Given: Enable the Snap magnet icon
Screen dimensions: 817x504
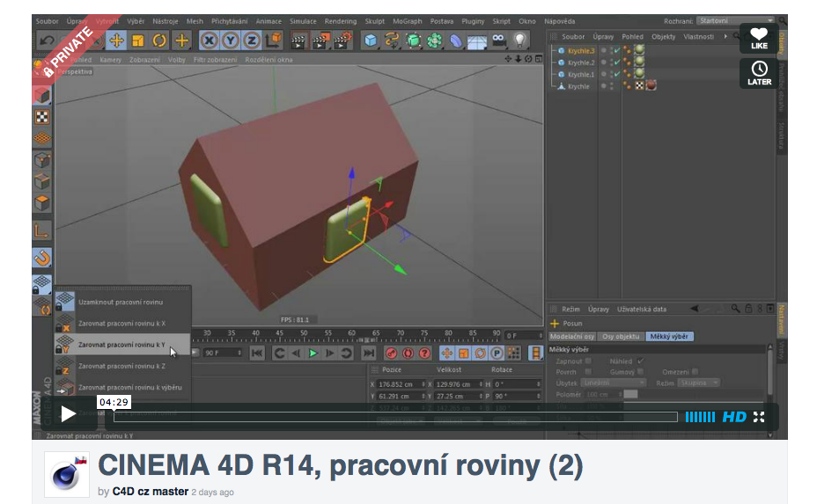Looking at the screenshot, I should click(x=42, y=258).
